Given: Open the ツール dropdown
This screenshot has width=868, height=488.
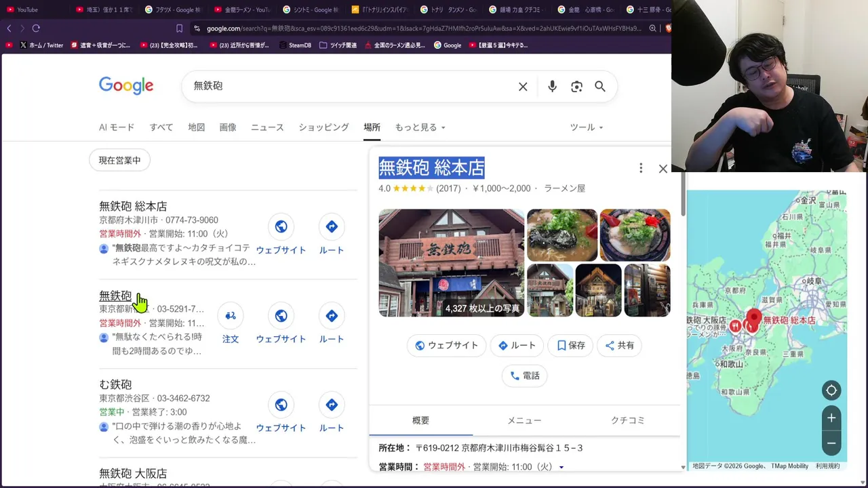Looking at the screenshot, I should pos(587,127).
